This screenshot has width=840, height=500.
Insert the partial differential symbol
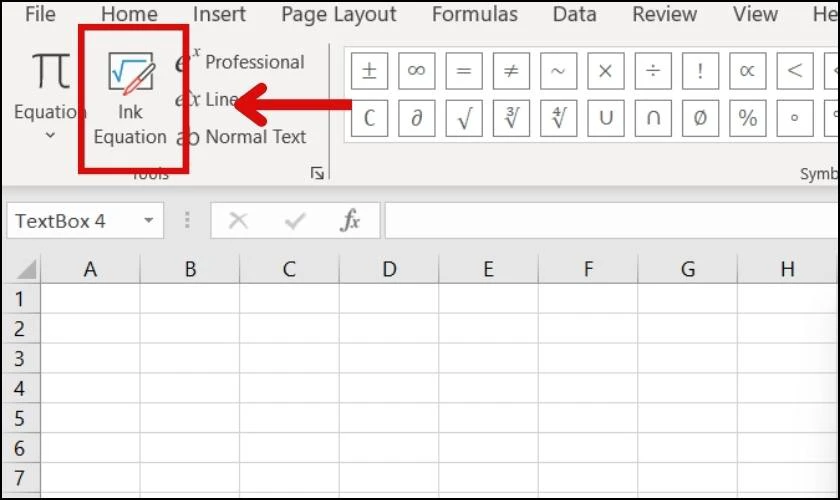point(416,118)
